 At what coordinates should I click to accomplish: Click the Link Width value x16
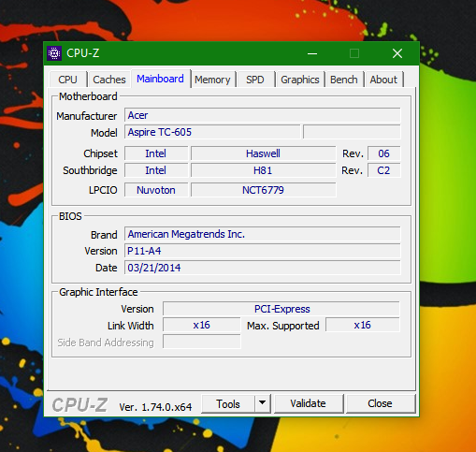tap(202, 326)
